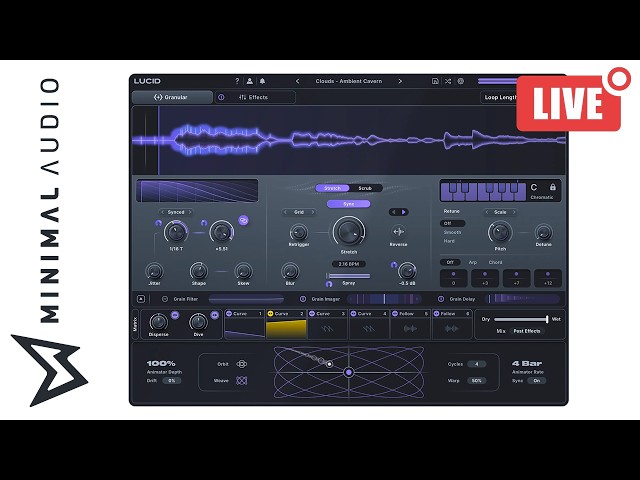The width and height of the screenshot is (640, 480).
Task: Click the mod icon left of -0.5 dB knob
Action: pos(394,265)
